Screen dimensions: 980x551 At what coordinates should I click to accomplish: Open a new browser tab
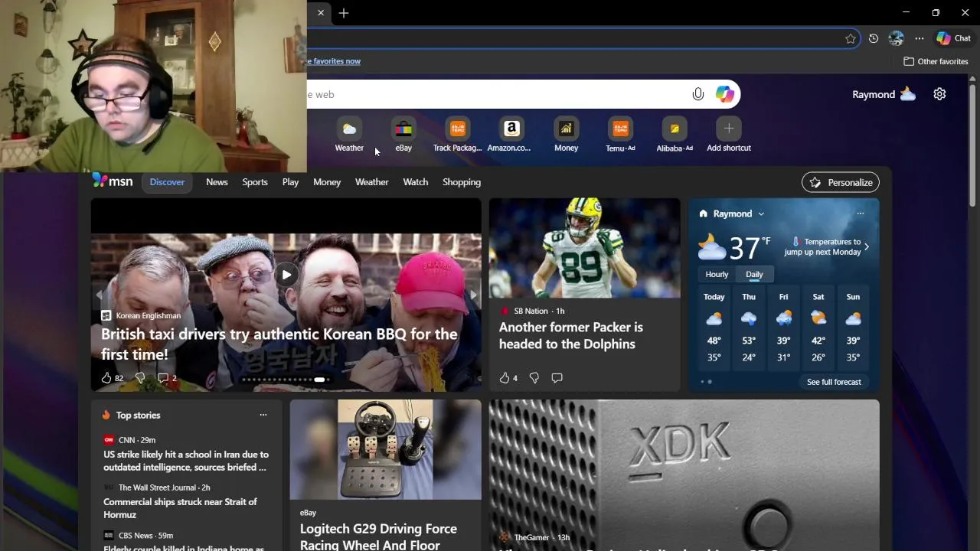click(x=344, y=13)
